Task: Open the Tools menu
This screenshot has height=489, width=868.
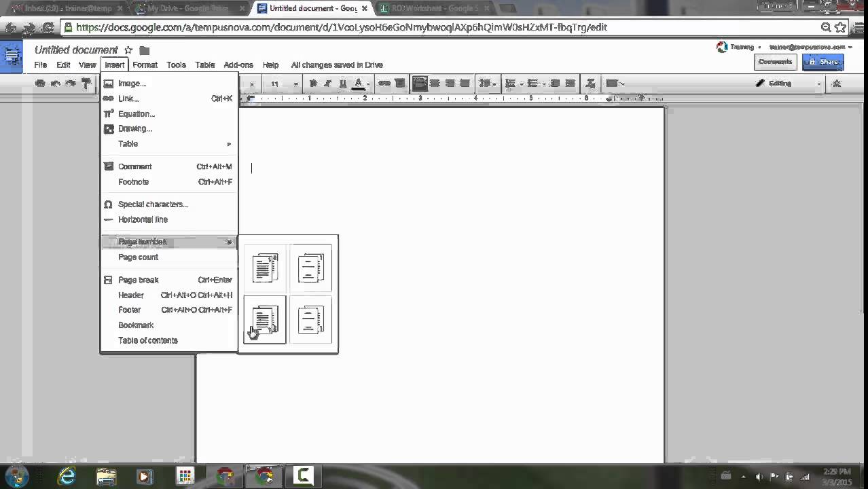Action: pyautogui.click(x=176, y=65)
